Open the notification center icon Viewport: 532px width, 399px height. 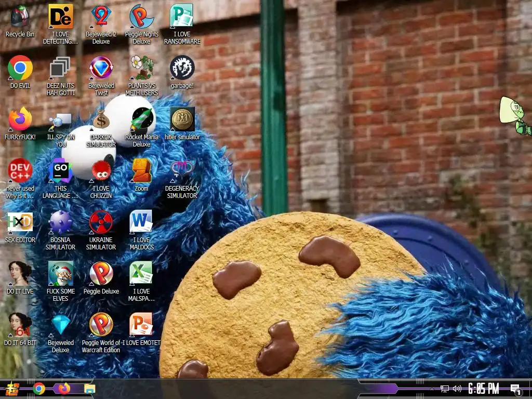click(516, 390)
